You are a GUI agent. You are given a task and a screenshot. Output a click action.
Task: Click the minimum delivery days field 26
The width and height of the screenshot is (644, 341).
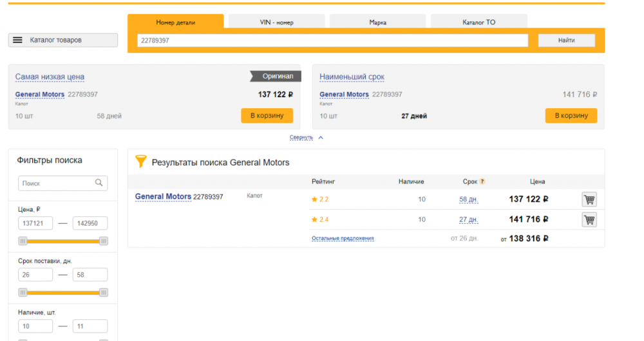click(x=35, y=275)
